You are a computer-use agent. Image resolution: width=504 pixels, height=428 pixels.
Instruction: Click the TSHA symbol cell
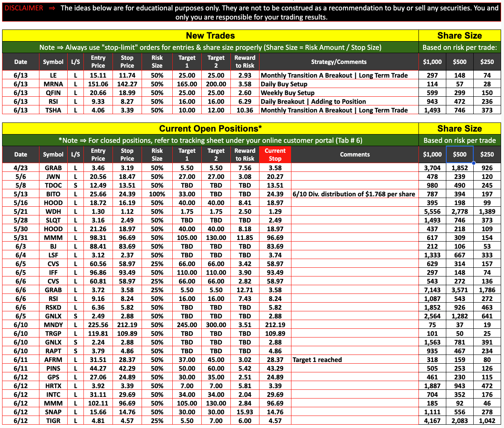[x=53, y=110]
